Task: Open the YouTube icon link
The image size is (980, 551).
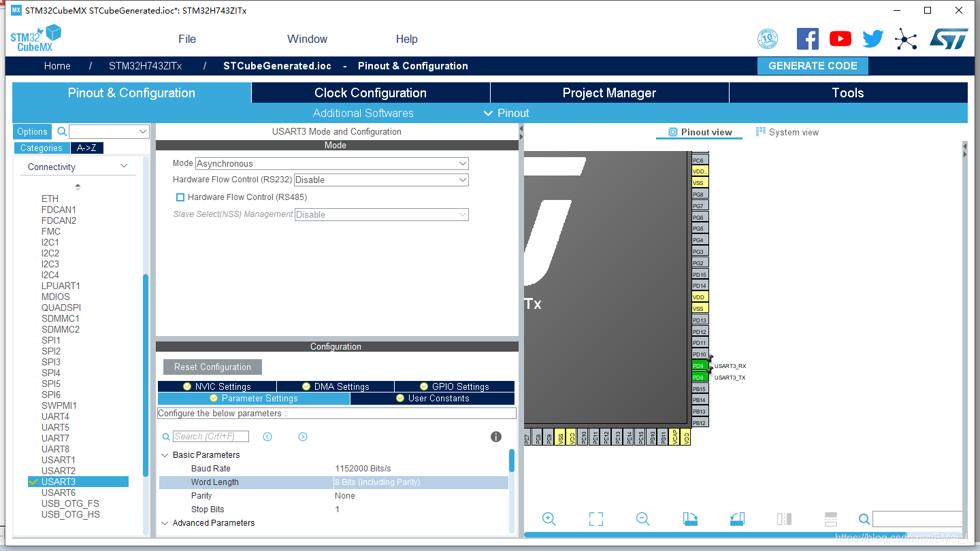Action: (840, 39)
